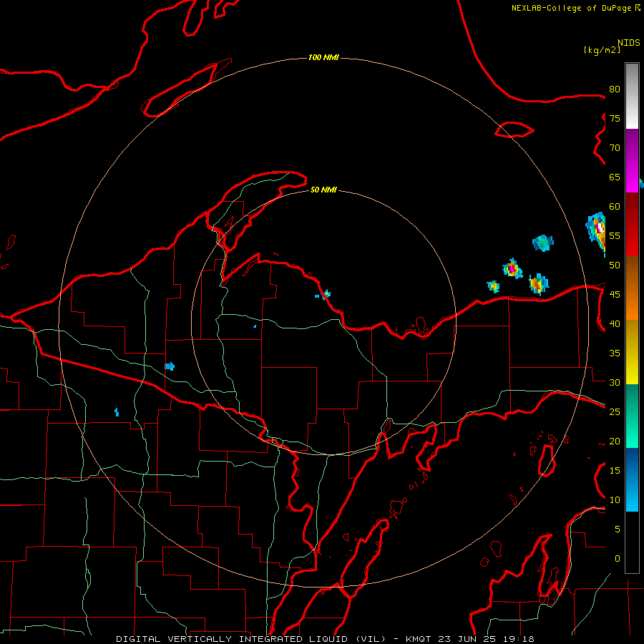Click the 10 value on the VIL scale
This screenshot has height=644, width=644.
(615, 500)
